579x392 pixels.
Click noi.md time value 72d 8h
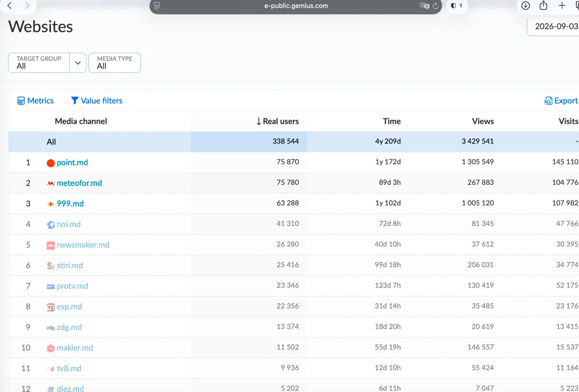click(389, 223)
